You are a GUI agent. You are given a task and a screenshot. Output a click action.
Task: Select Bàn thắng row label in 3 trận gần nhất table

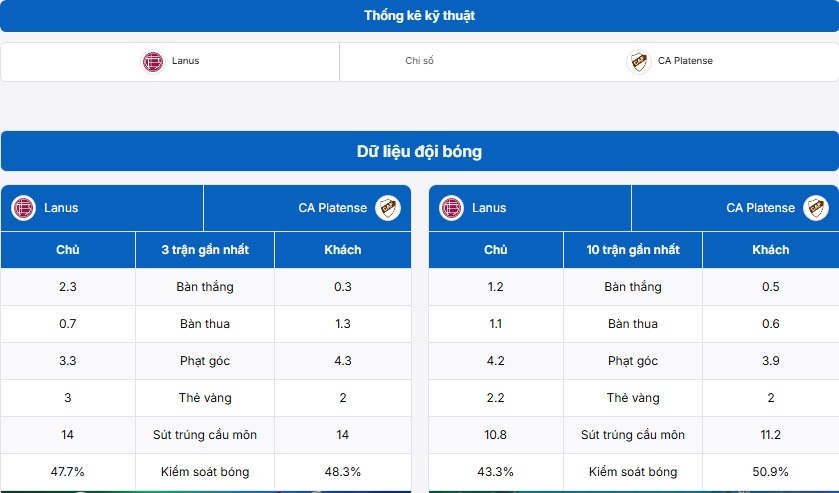206,287
